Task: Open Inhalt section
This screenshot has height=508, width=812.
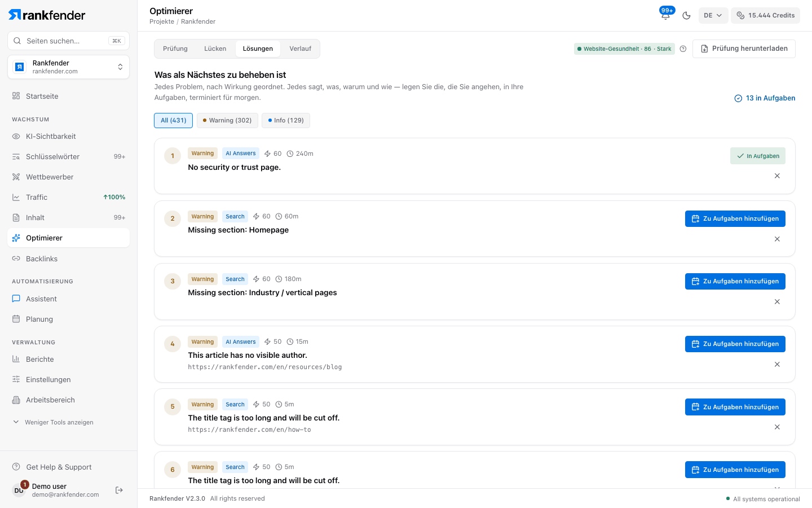Action: coord(68,217)
